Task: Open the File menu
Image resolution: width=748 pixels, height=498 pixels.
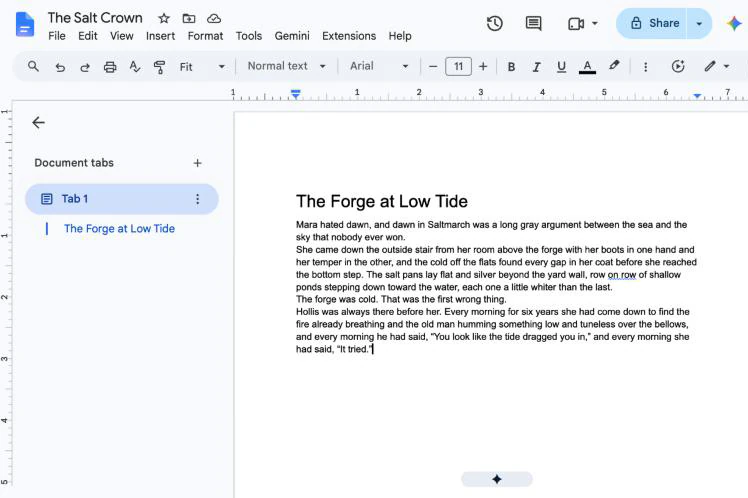Action: click(57, 36)
